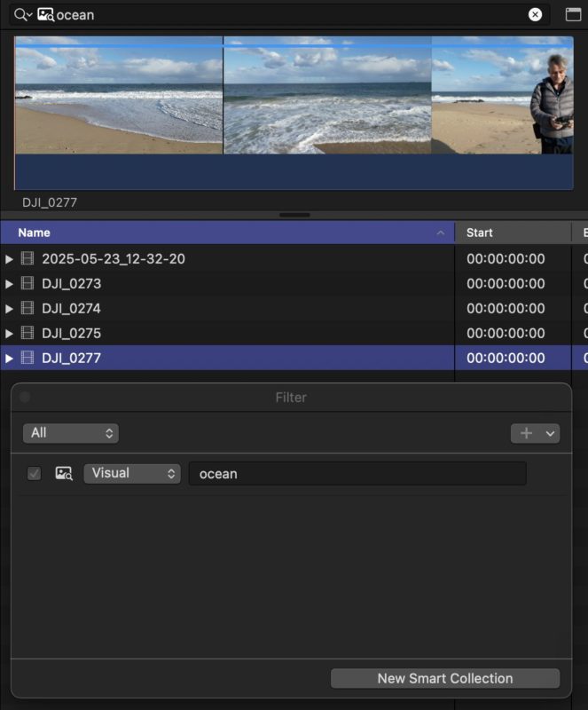Screen dimensions: 588x710
Task: Click the DJI_0277 label under filmstrip
Action: click(x=50, y=202)
